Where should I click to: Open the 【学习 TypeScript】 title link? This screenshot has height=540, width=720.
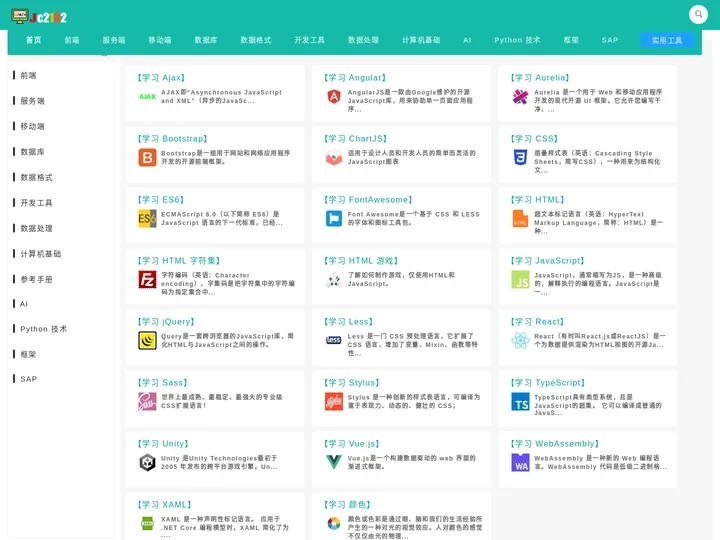coord(548,382)
